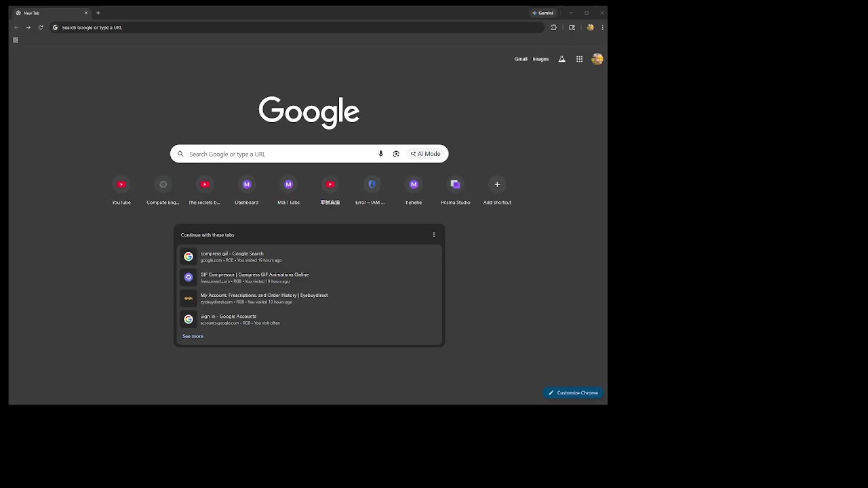This screenshot has width=868, height=488.
Task: Open Search Labs flask icon
Action: coord(561,59)
